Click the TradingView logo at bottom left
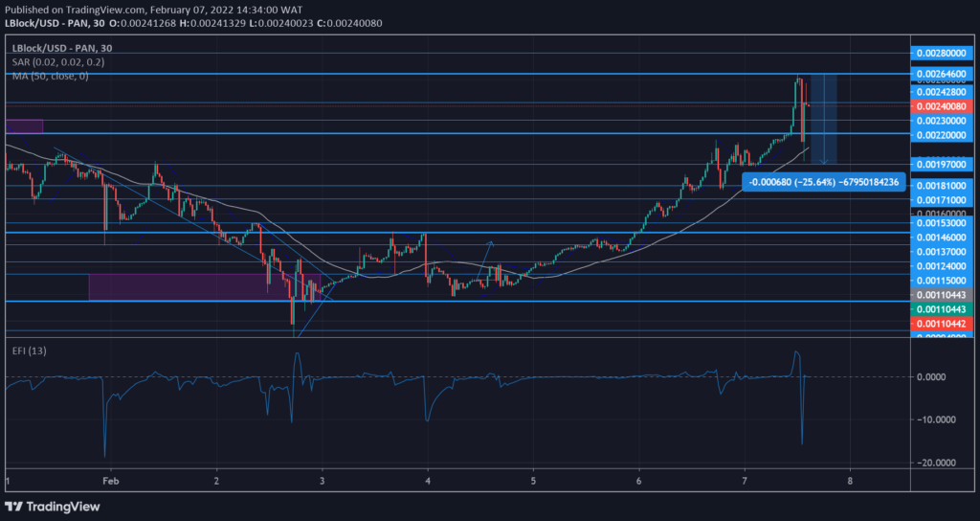This screenshot has height=521, width=980. coord(53,506)
